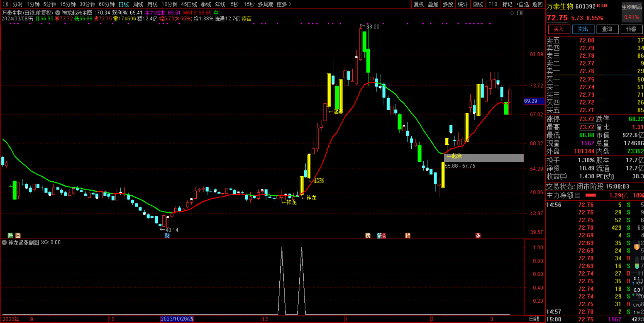Image resolution: width=644 pixels, height=323 pixels.
Task: Click the 疫苗 concept tag
Action: (x=247, y=19)
